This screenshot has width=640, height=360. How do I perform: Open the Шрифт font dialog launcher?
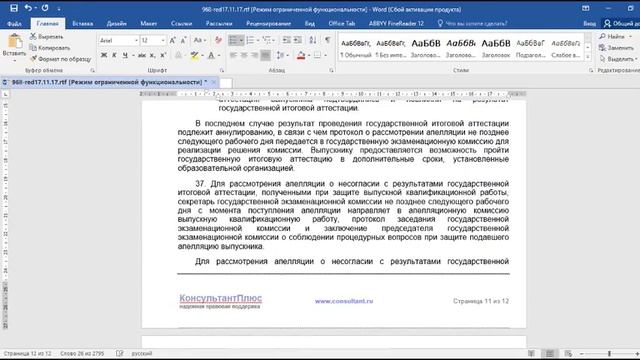tap(222, 70)
